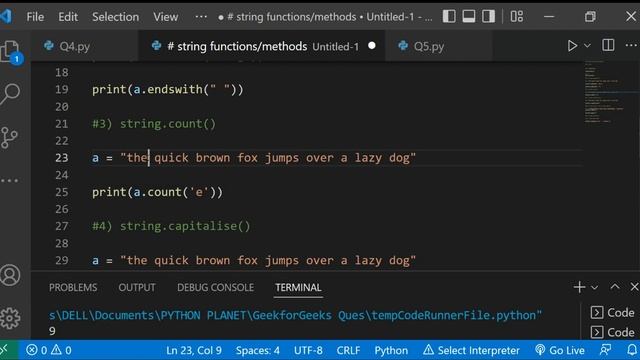Click print(a.count('e')) code line
This screenshot has height=360, width=640.
(157, 192)
